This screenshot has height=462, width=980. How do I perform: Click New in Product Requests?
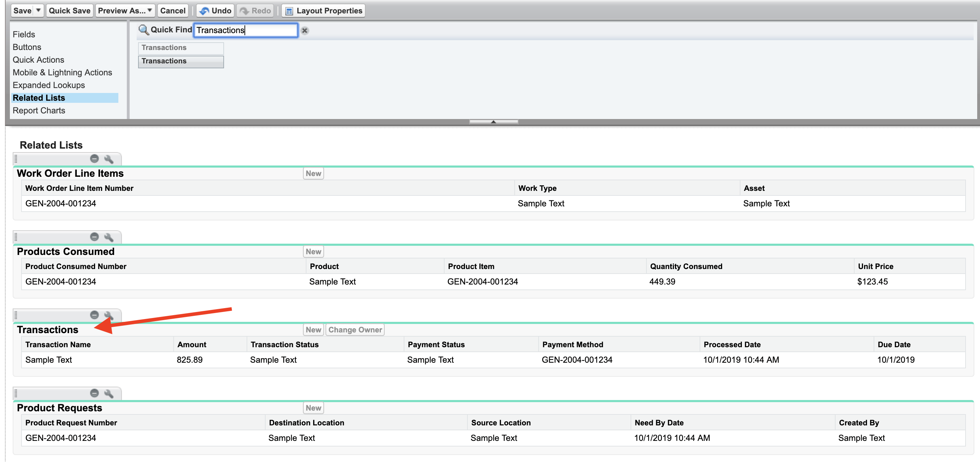[x=314, y=408]
